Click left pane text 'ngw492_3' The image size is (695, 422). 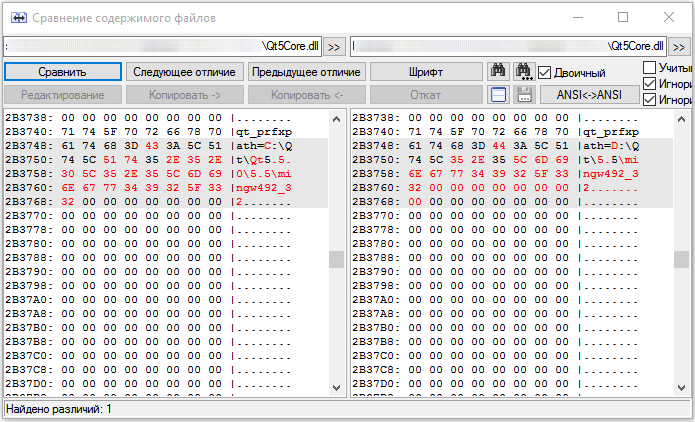[x=264, y=188]
